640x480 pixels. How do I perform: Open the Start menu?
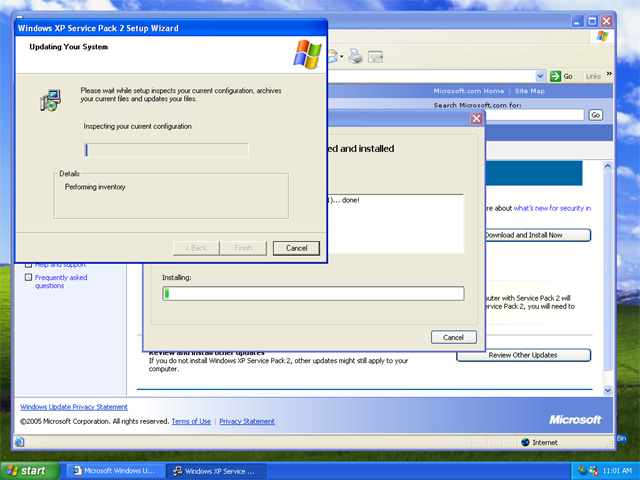(29, 471)
